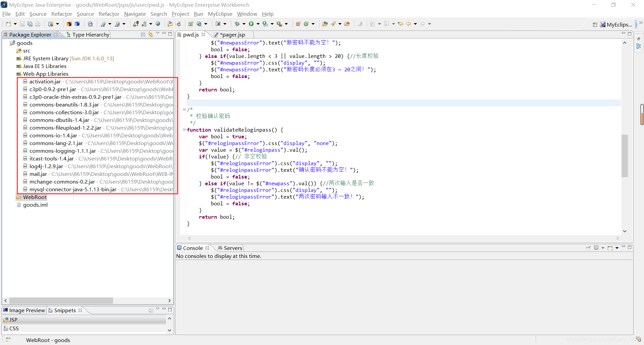Viewport: 644px width, 345px height.
Task: Collapse the validateReloginpass function fold marker
Action: (184, 130)
